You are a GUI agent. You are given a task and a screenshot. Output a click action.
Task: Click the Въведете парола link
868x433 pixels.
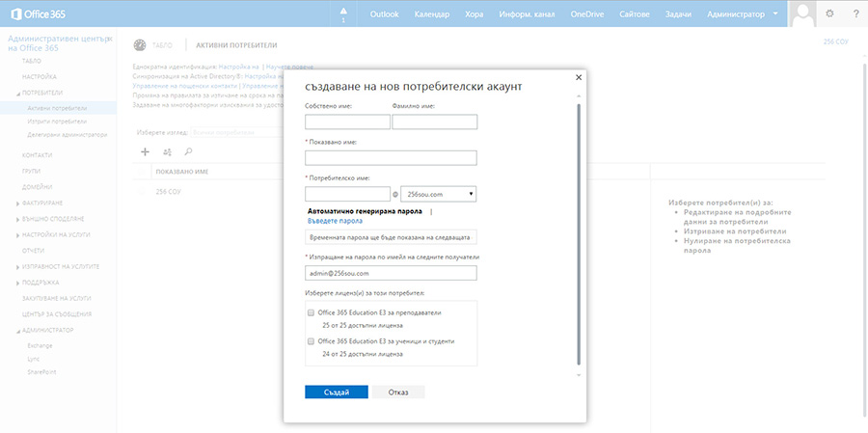pyautogui.click(x=335, y=221)
